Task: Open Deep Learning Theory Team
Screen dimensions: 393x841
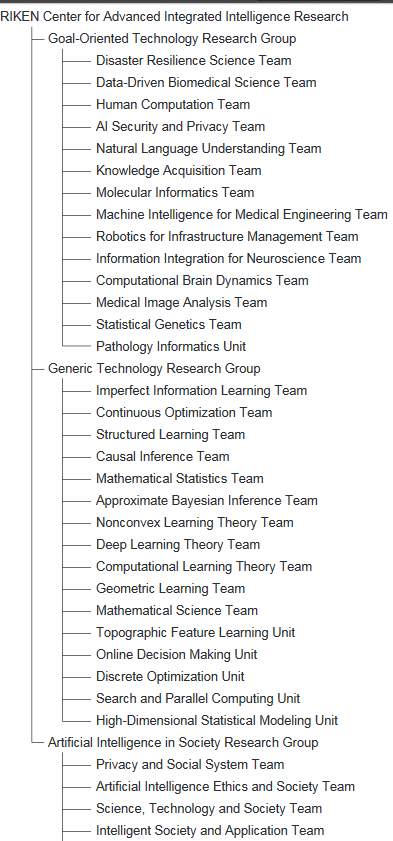Action: pyautogui.click(x=177, y=544)
